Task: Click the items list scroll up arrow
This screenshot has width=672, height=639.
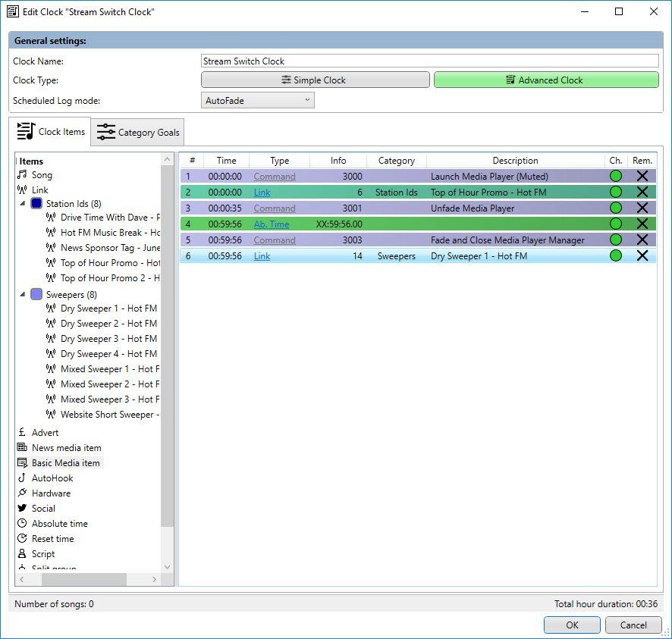Action: pos(167,159)
